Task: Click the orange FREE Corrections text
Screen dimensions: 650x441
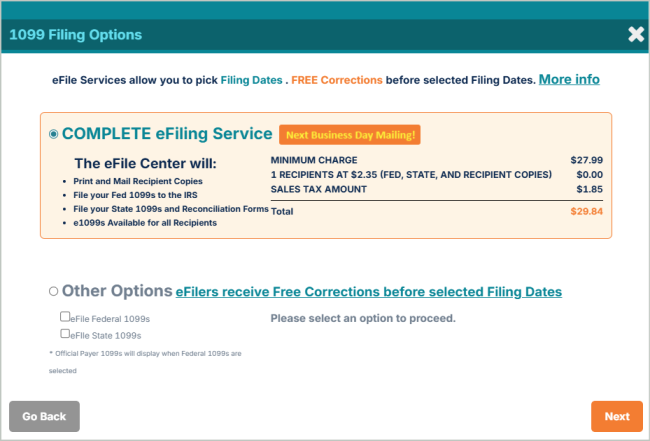Action: coord(337,80)
